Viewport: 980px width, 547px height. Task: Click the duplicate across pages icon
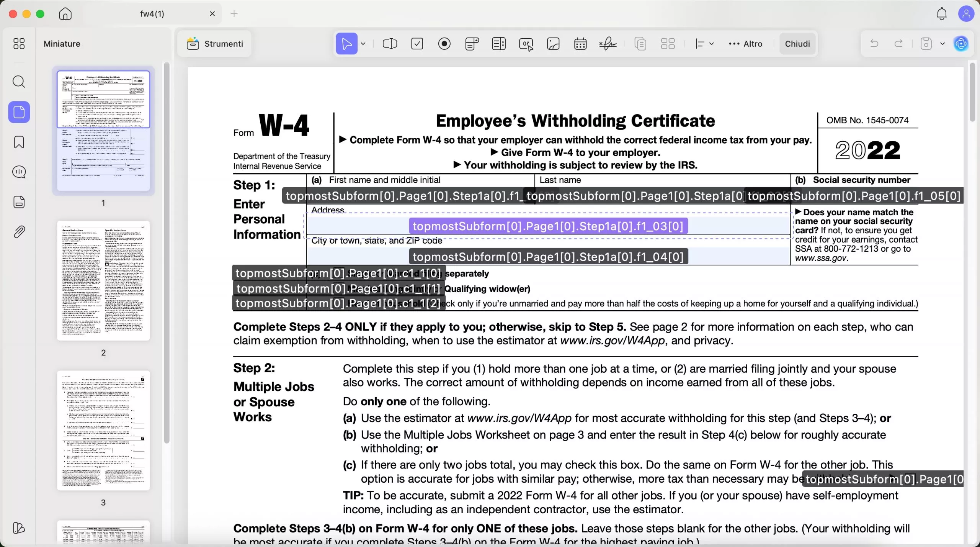[640, 44]
